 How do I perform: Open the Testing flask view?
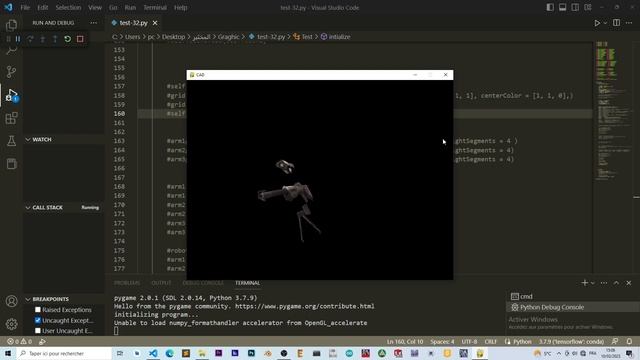pyautogui.click(x=11, y=141)
